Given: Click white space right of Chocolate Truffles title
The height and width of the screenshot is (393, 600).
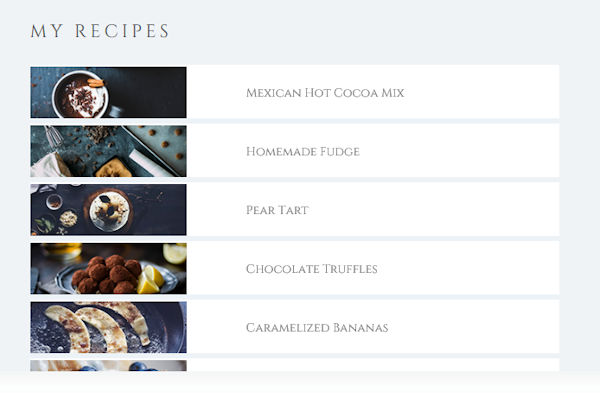Looking at the screenshot, I should (x=469, y=269).
